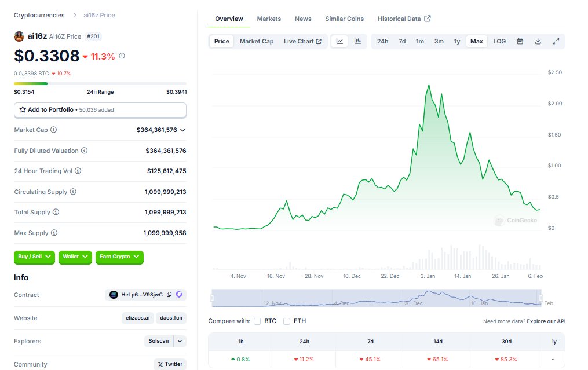588x370 pixels.
Task: Open the Similar Coins tab
Action: coord(345,19)
